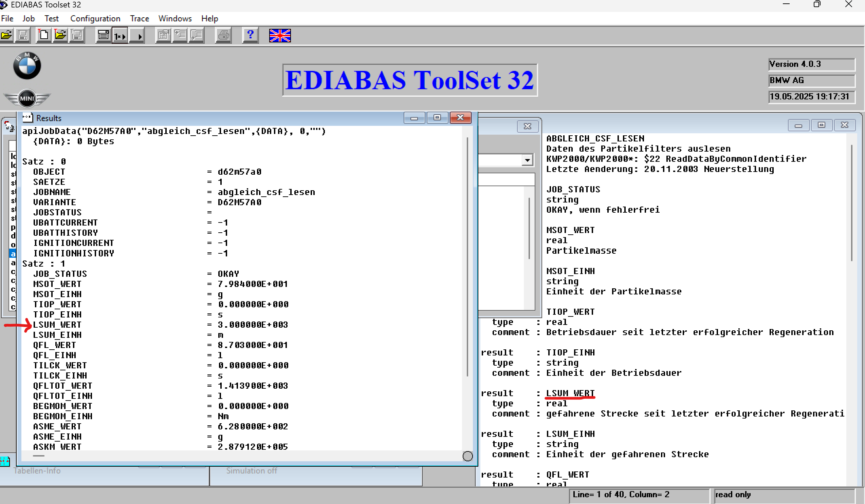Open the Job menu
This screenshot has width=865, height=504.
(29, 19)
